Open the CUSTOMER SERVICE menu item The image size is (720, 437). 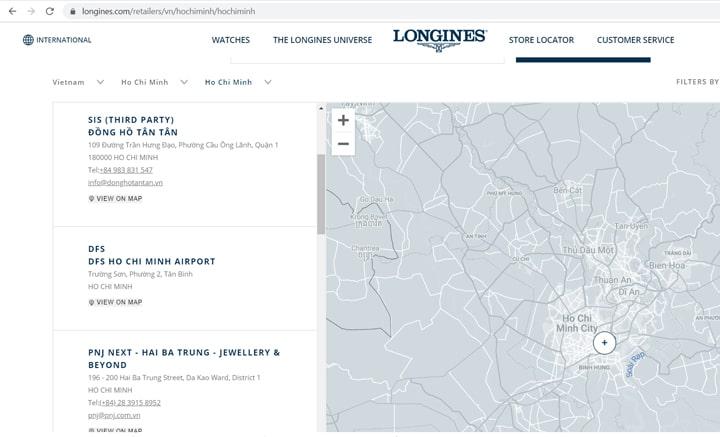[636, 40]
